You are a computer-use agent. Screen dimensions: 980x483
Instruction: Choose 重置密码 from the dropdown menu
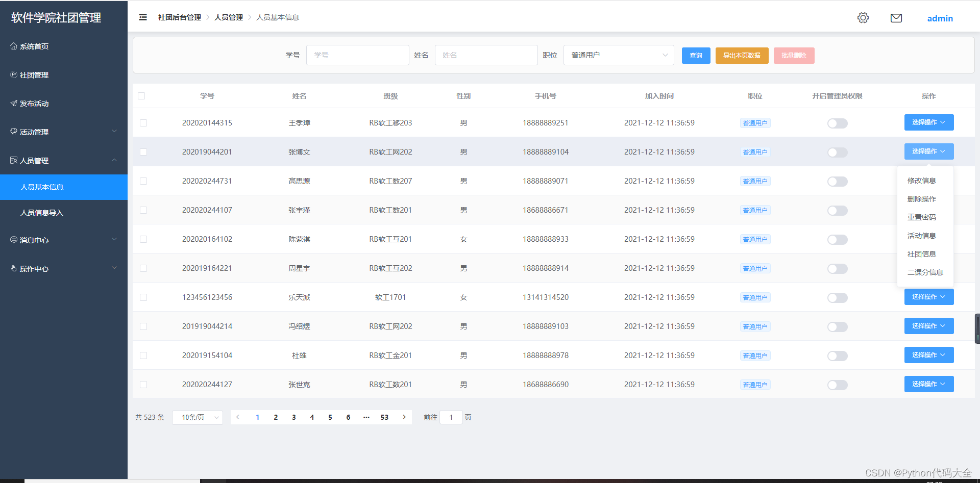pos(925,217)
